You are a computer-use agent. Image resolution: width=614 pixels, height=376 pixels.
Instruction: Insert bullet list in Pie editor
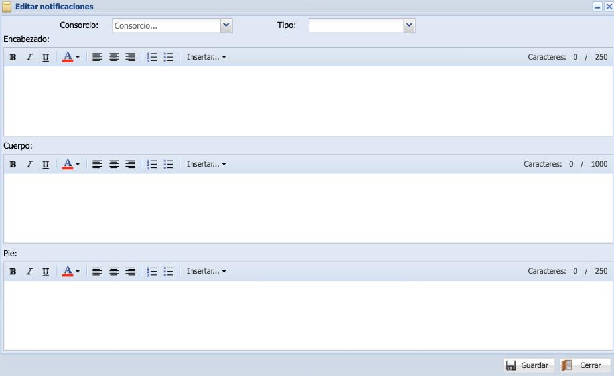[x=168, y=271]
